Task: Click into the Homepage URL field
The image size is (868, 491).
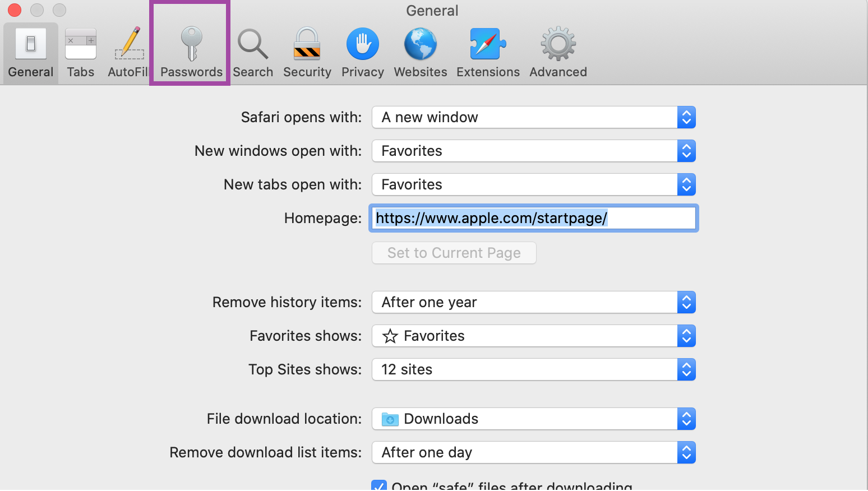Action: click(534, 218)
